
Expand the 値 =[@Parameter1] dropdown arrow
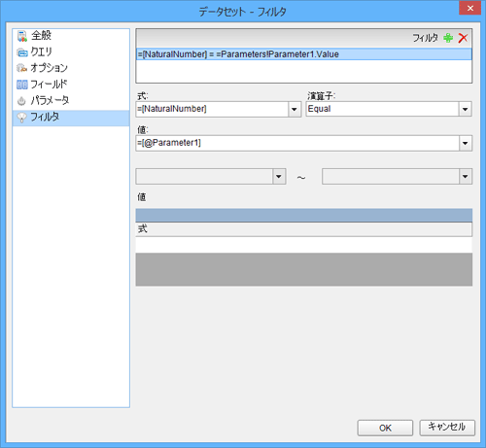(x=466, y=143)
